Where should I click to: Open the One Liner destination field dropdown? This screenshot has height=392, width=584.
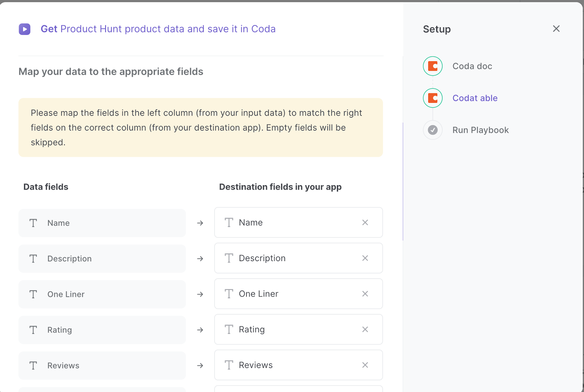point(299,294)
